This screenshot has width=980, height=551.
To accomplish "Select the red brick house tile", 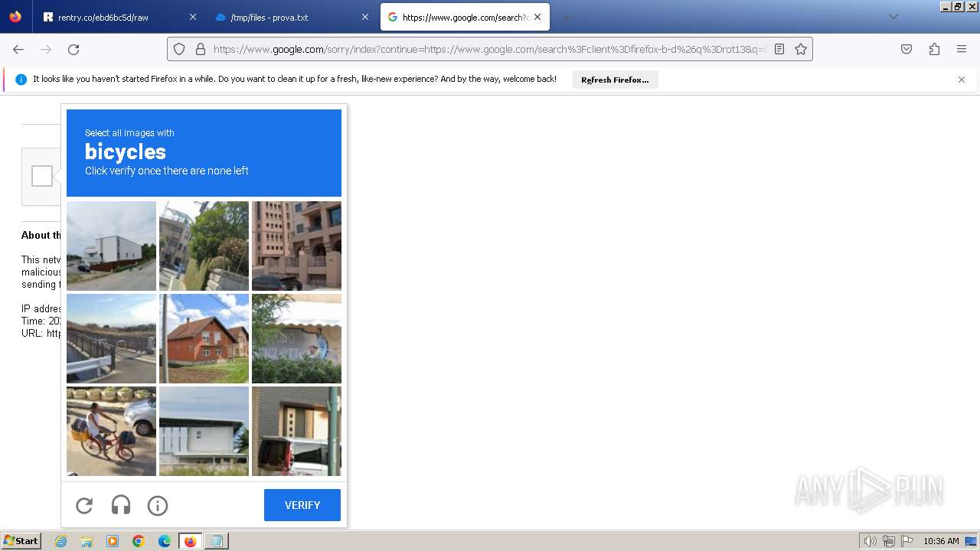I will (x=204, y=338).
